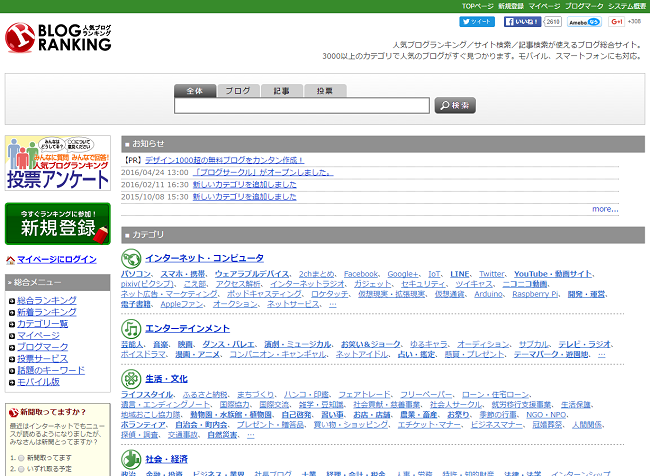Open システム概要 in the top menu
Viewport: 650px width, 476px height.
[626, 6]
